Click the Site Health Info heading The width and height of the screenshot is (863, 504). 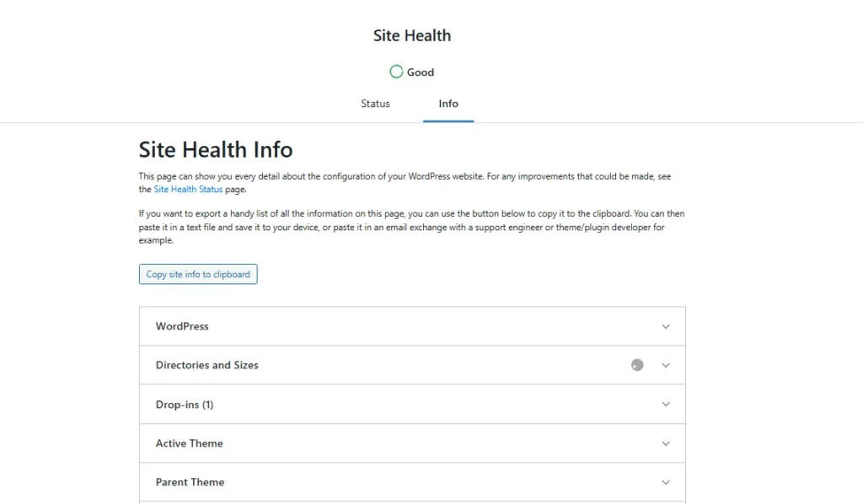pyautogui.click(x=216, y=150)
